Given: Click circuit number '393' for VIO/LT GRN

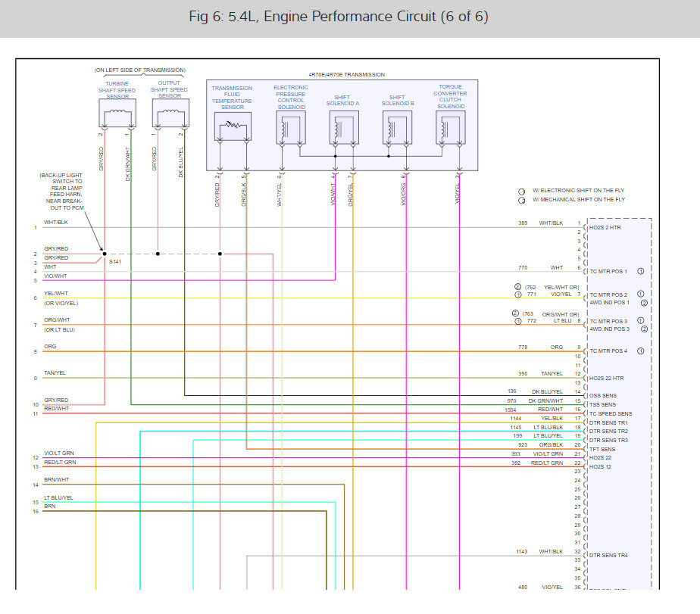Looking at the screenshot, I should pyautogui.click(x=516, y=454).
